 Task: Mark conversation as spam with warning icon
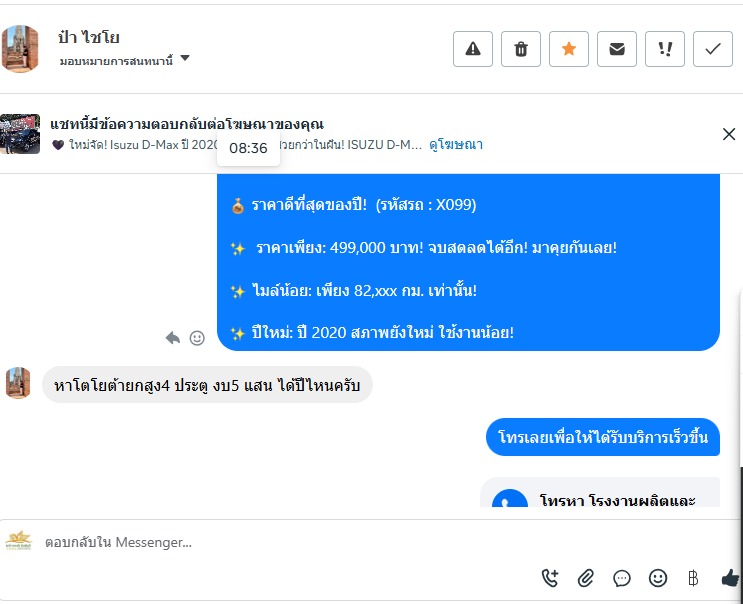473,49
